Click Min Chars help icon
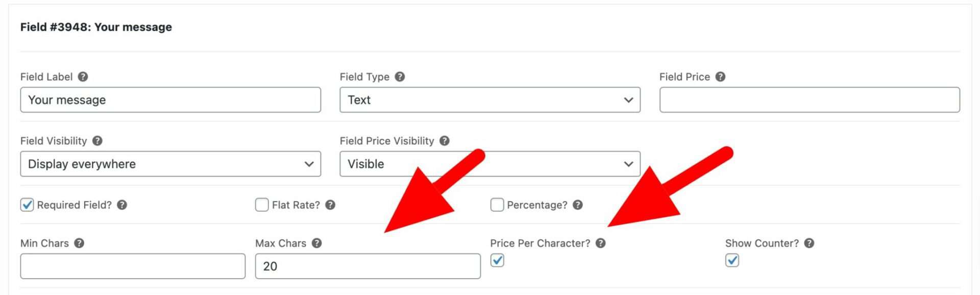This screenshot has height=295, width=980. click(79, 243)
